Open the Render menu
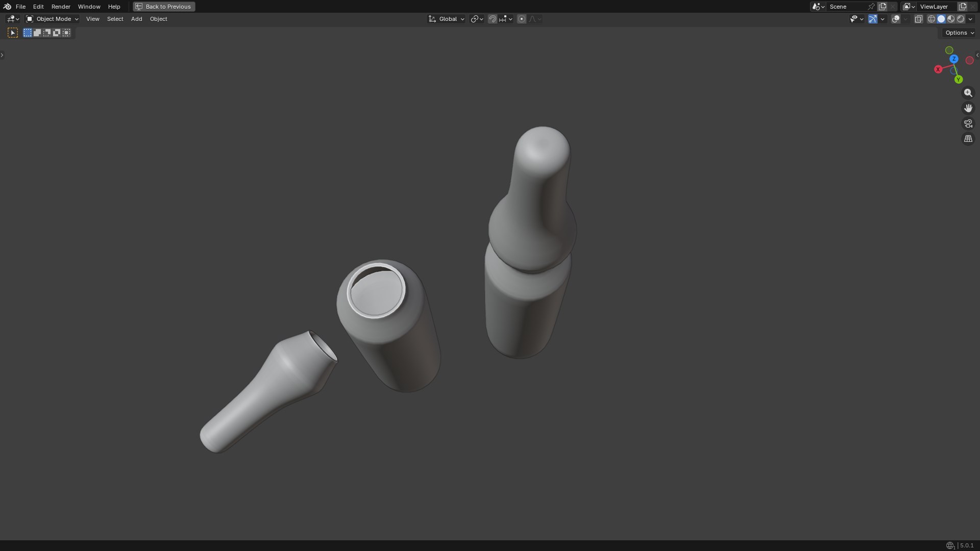 61,7
